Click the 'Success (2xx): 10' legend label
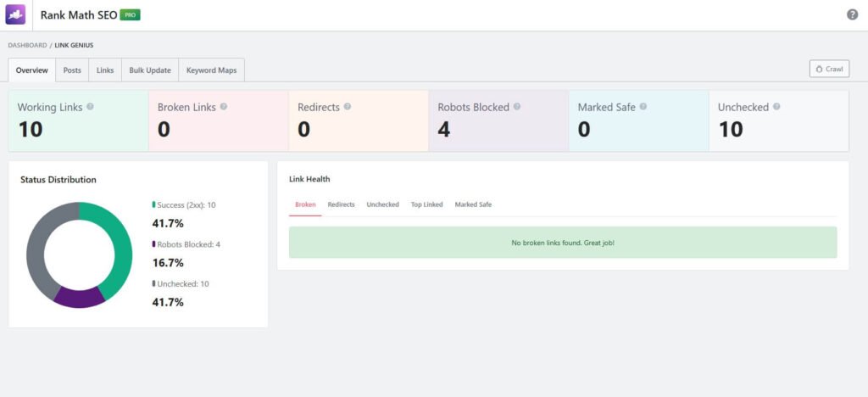The height and width of the screenshot is (397, 868). (x=186, y=205)
